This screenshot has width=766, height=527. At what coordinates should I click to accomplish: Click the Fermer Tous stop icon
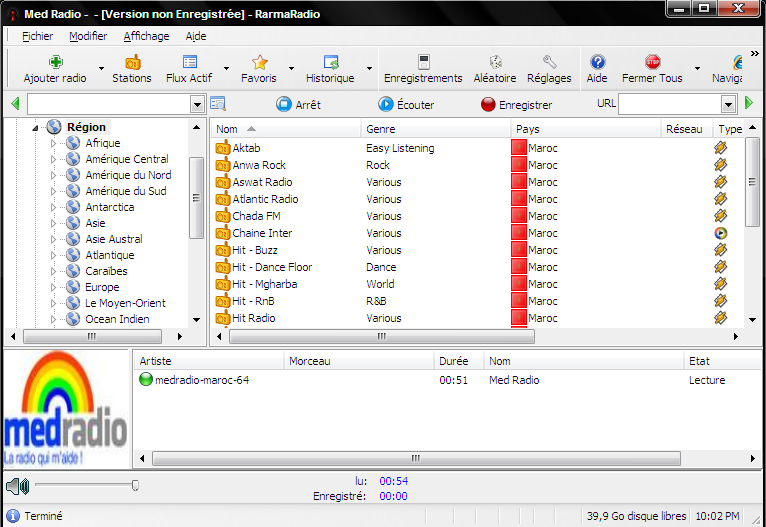[x=653, y=62]
